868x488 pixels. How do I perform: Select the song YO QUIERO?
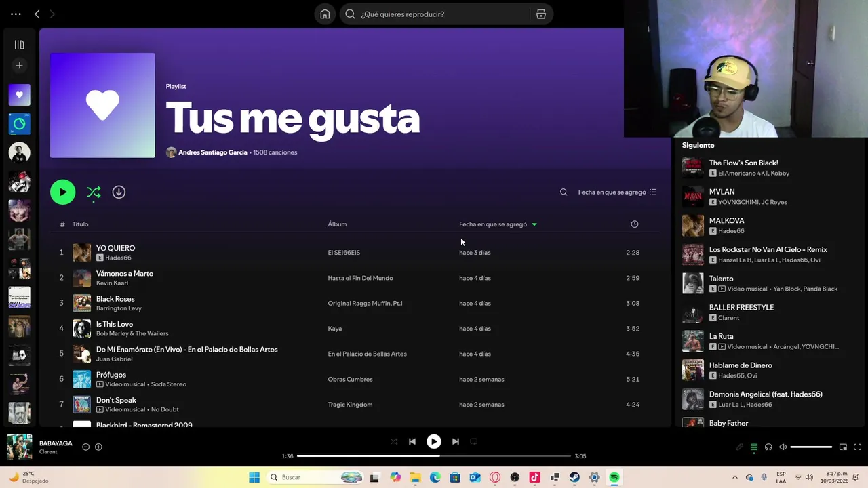[115, 248]
